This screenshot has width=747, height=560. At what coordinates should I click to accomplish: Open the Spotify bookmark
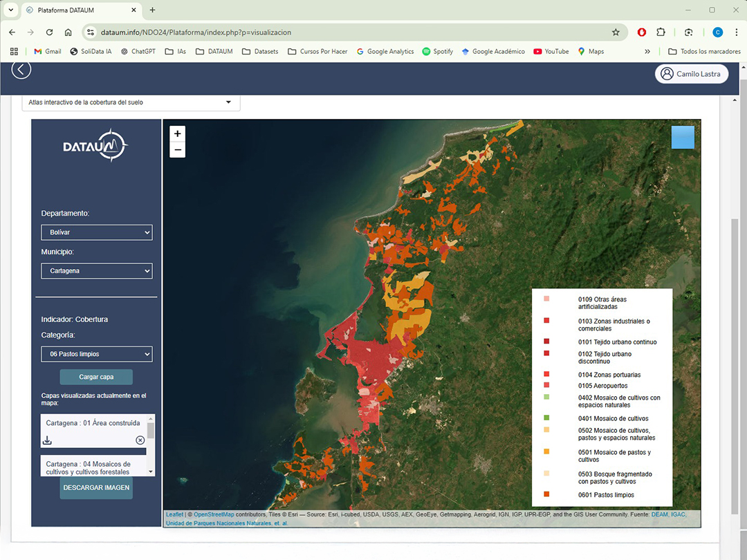437,51
